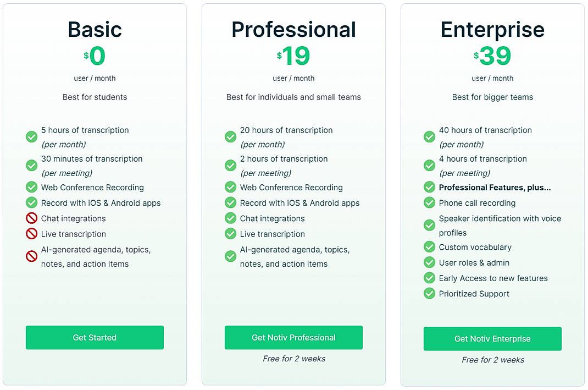
Task: Click the checkmark beside Professional's Chat integrations
Action: click(x=230, y=218)
